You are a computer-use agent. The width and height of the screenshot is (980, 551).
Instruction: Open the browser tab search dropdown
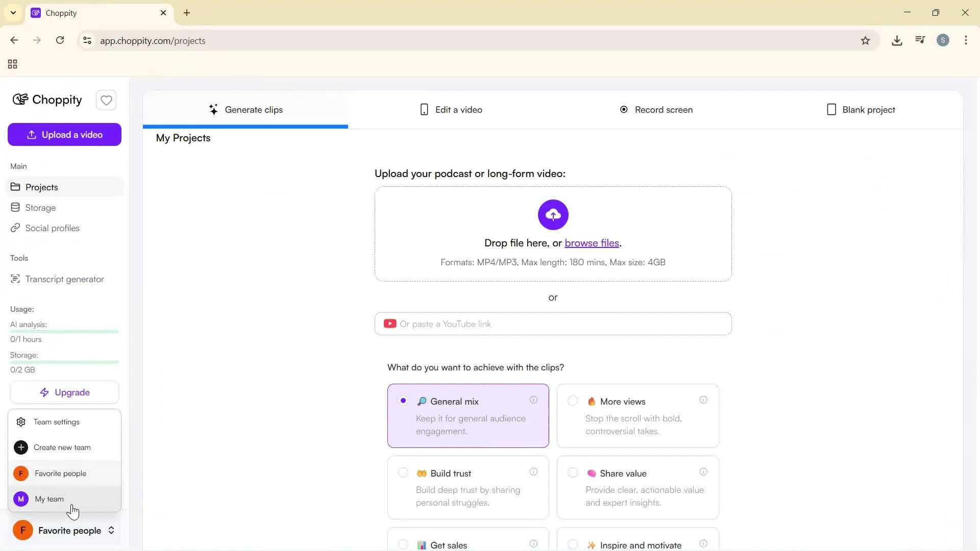(x=13, y=13)
